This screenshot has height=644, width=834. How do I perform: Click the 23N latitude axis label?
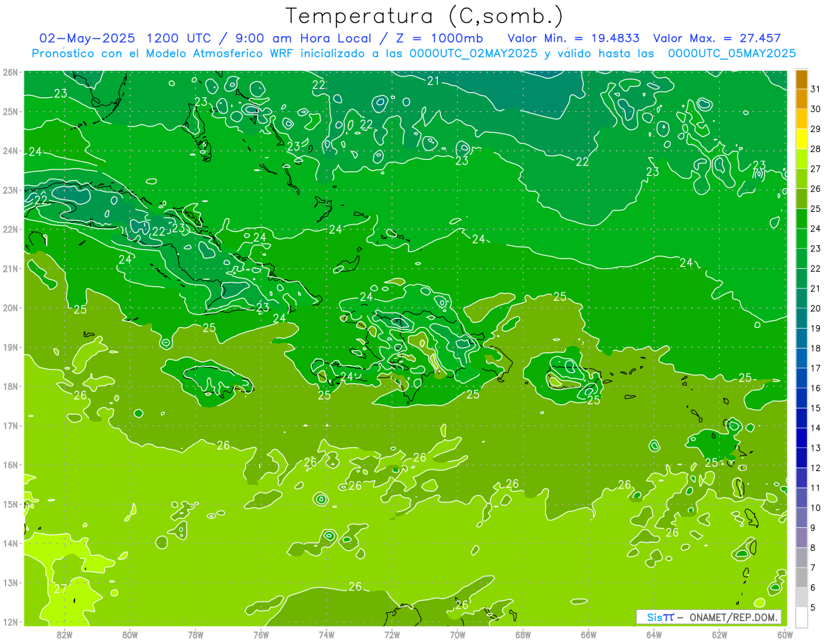point(10,190)
